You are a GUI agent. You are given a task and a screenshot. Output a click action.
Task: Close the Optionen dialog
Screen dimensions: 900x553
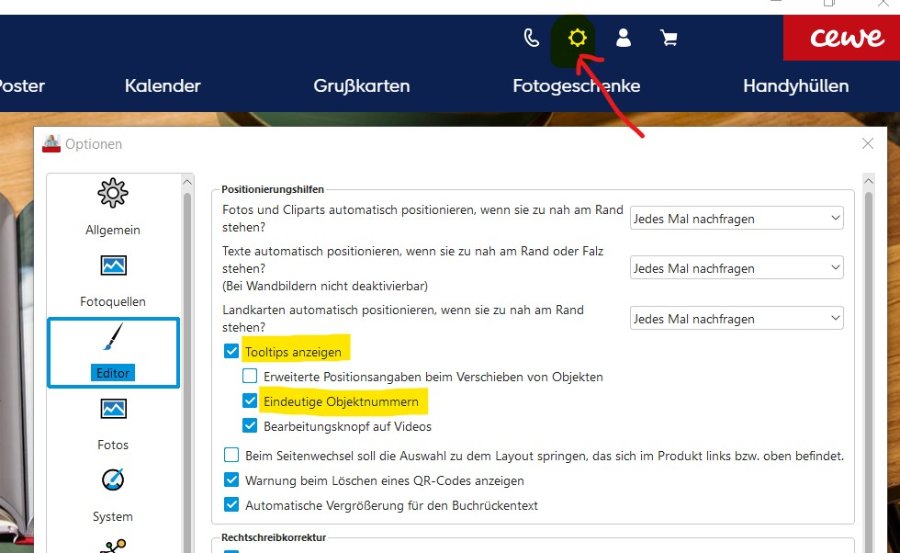(867, 144)
